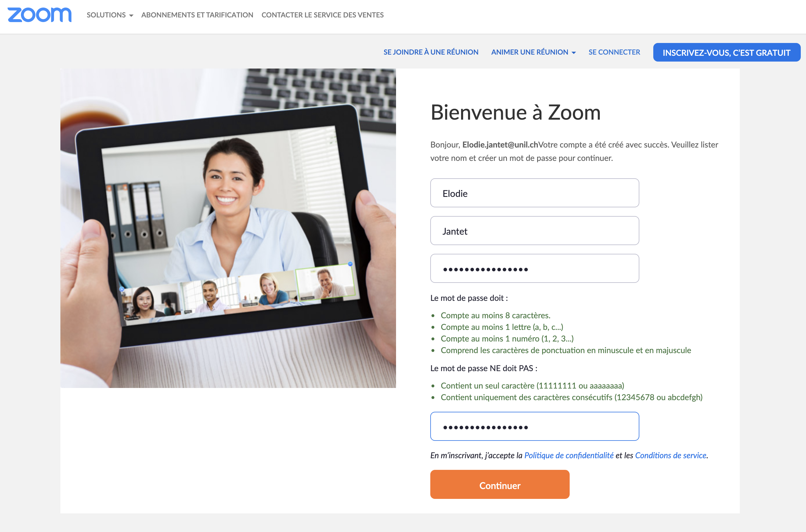806x532 pixels.
Task: Focus the first password field
Action: coord(534,269)
